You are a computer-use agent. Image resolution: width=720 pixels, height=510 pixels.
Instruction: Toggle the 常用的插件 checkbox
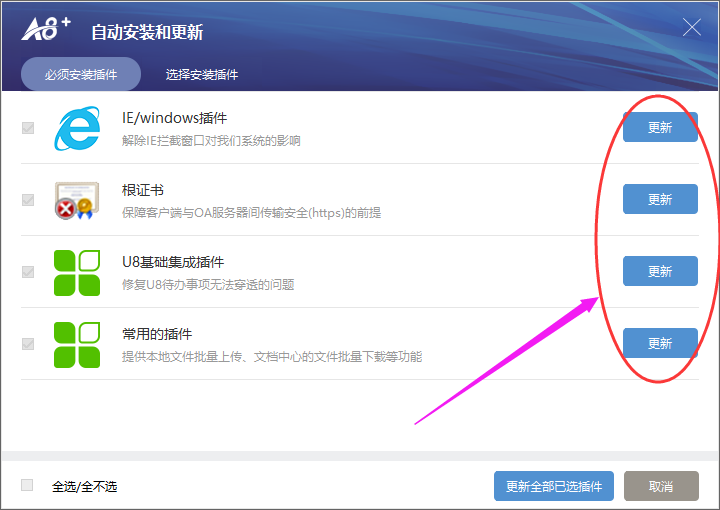click(x=28, y=344)
